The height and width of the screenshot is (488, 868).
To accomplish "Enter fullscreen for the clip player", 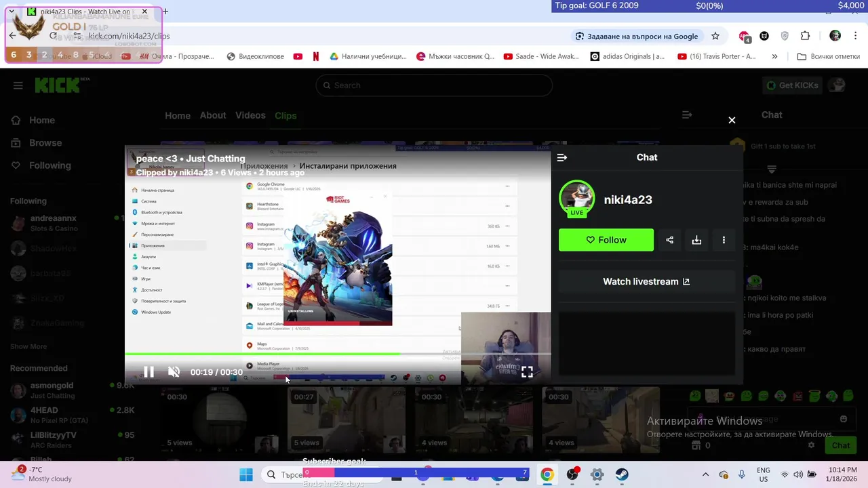I will [527, 371].
